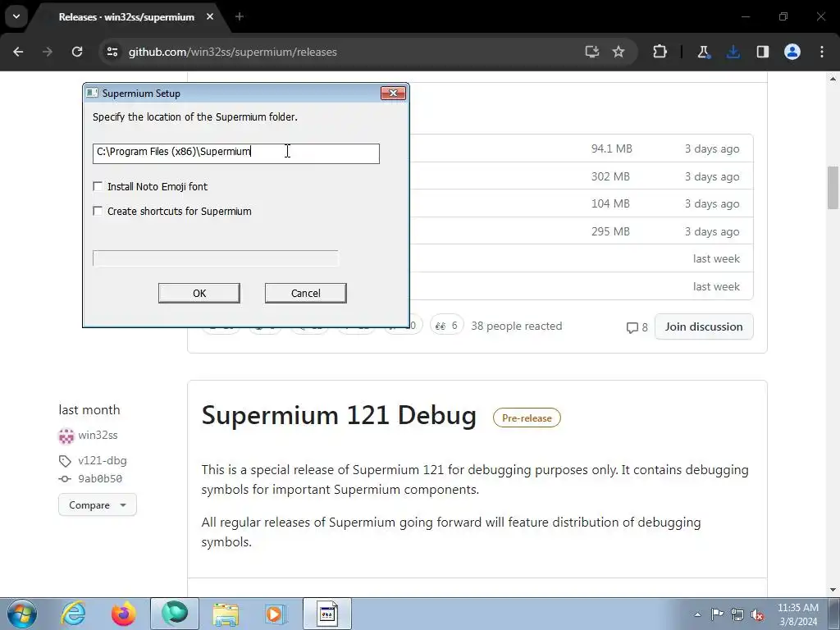The height and width of the screenshot is (630, 840).
Task: Open the muted volume tray icon
Action: point(757,614)
